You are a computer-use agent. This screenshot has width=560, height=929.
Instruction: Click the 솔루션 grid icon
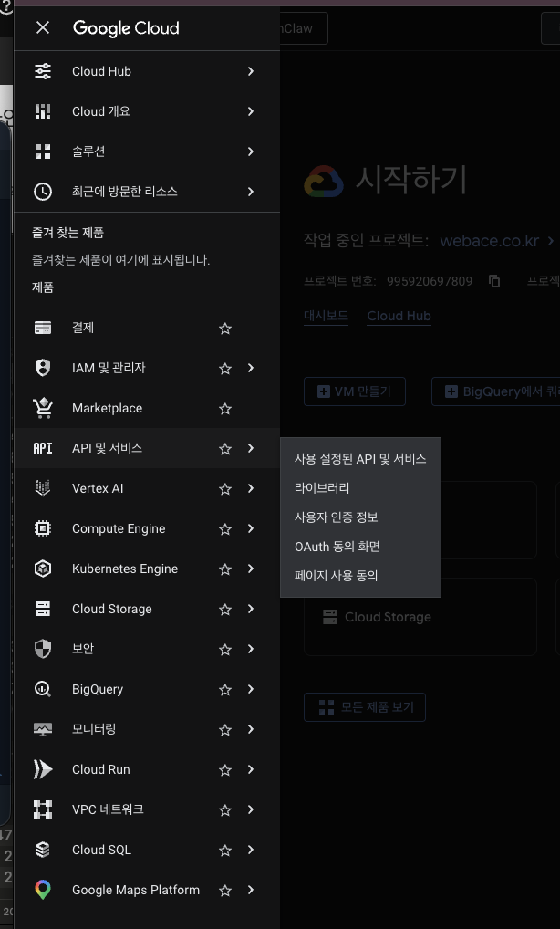(43, 151)
